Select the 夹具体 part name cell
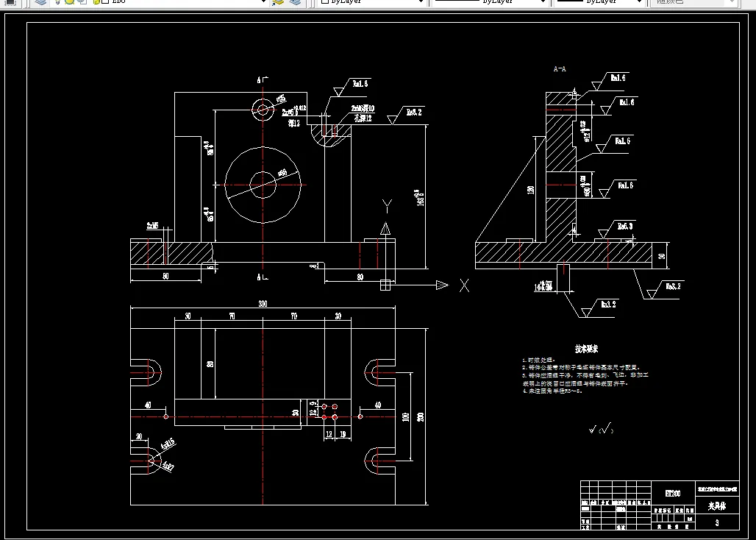The height and width of the screenshot is (540, 756). pyautogui.click(x=716, y=505)
